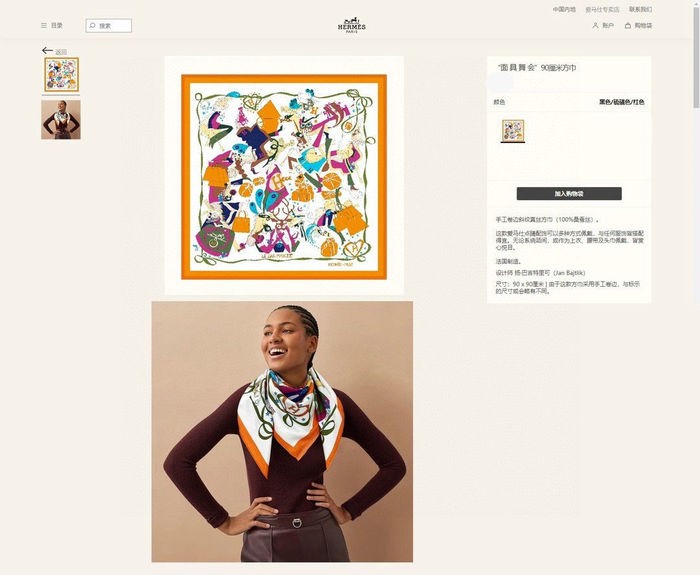The image size is (700, 575).
Task: Click the 颜色 color label
Action: [x=499, y=102]
